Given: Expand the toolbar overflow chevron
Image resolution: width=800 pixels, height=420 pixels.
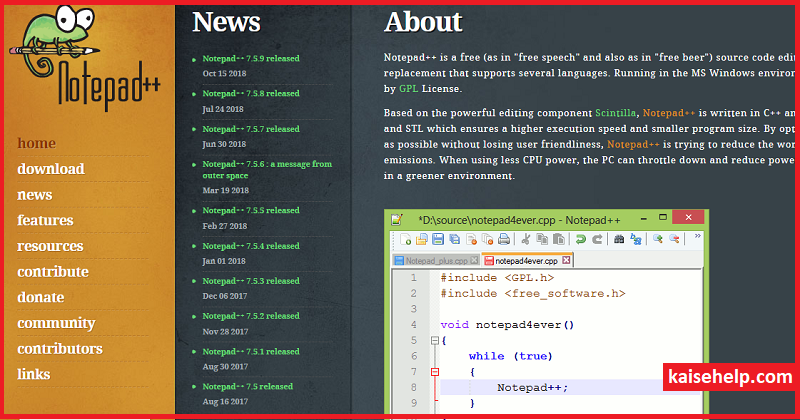Looking at the screenshot, I should point(697,236).
